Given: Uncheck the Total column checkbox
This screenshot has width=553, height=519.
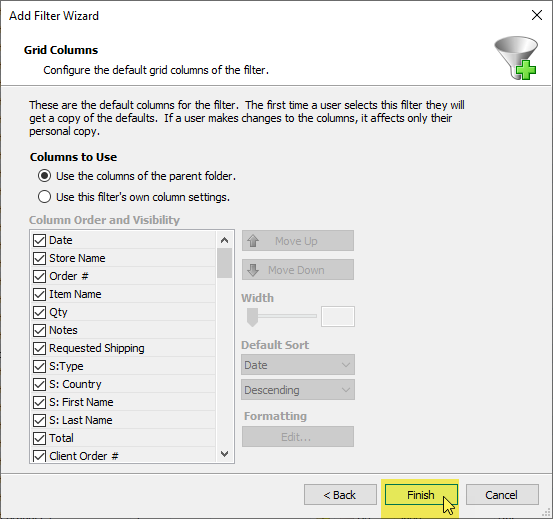Looking at the screenshot, I should click(39, 438).
